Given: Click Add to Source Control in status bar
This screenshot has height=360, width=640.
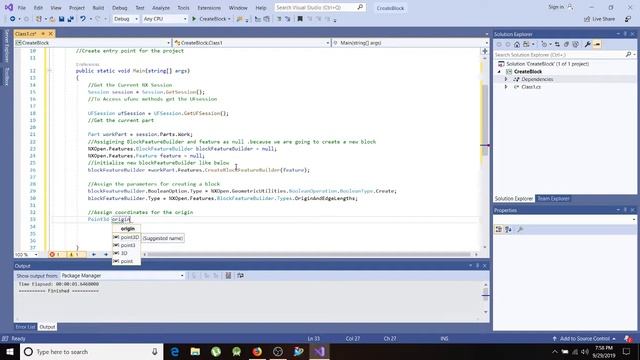Looking at the screenshot, I should [x=584, y=338].
